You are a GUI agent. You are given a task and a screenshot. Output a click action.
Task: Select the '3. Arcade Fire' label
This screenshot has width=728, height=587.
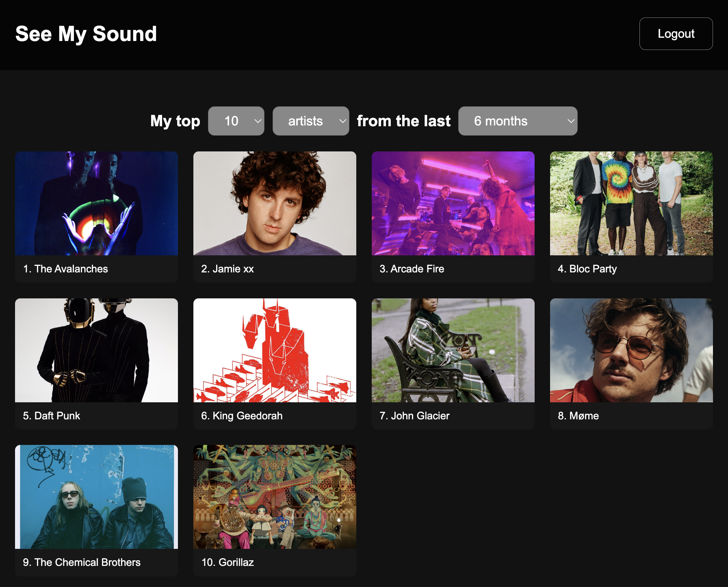[x=412, y=269]
